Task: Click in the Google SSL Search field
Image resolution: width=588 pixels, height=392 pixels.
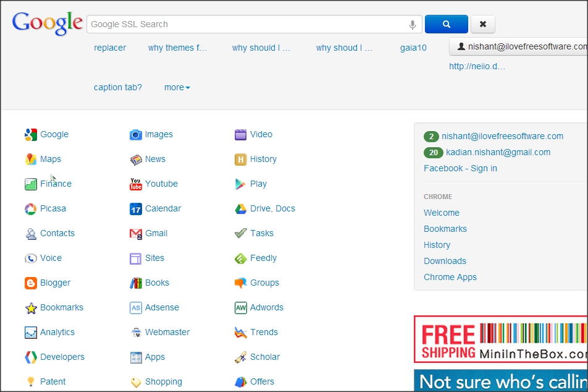Action: pyautogui.click(x=247, y=25)
